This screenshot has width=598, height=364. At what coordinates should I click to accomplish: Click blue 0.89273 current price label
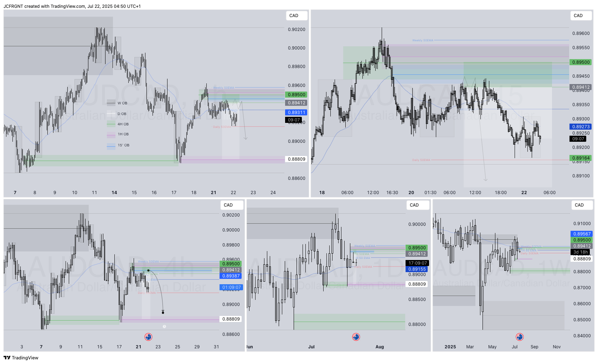point(581,127)
